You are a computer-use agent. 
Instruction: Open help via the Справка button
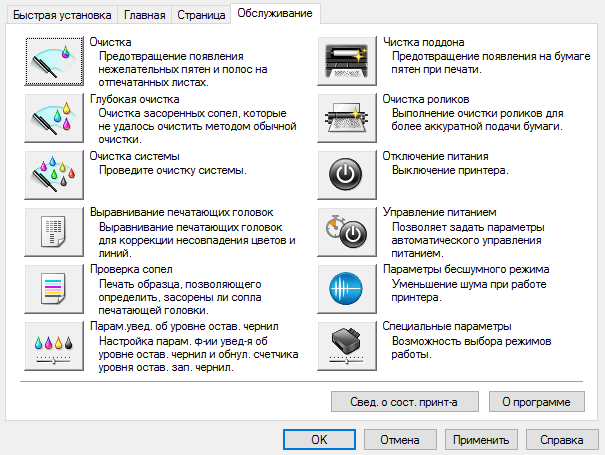(x=562, y=440)
